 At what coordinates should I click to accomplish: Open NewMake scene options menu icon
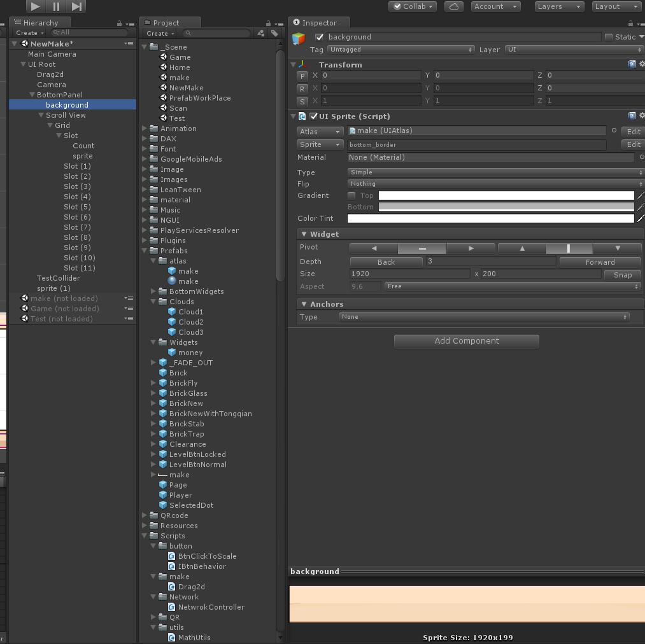click(x=129, y=44)
